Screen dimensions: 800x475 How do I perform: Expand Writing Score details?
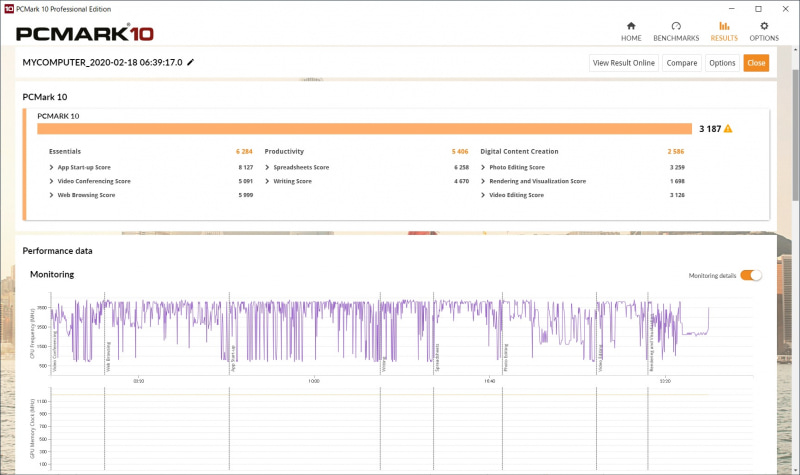(267, 181)
